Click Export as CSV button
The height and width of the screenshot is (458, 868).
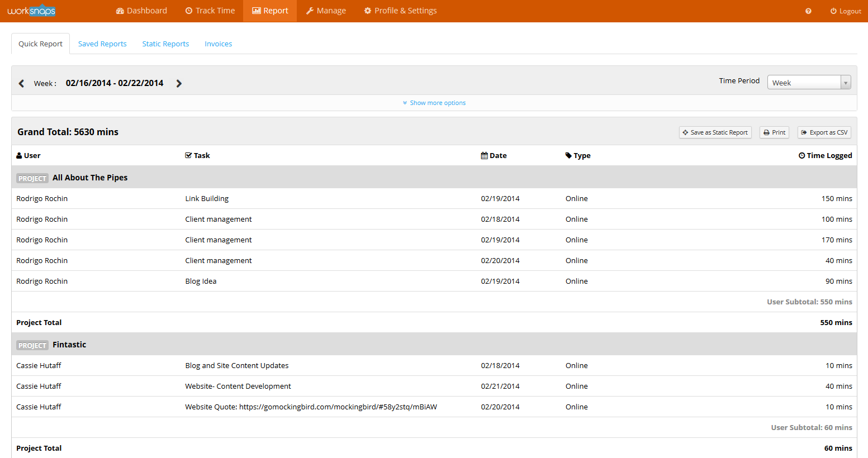pos(824,132)
